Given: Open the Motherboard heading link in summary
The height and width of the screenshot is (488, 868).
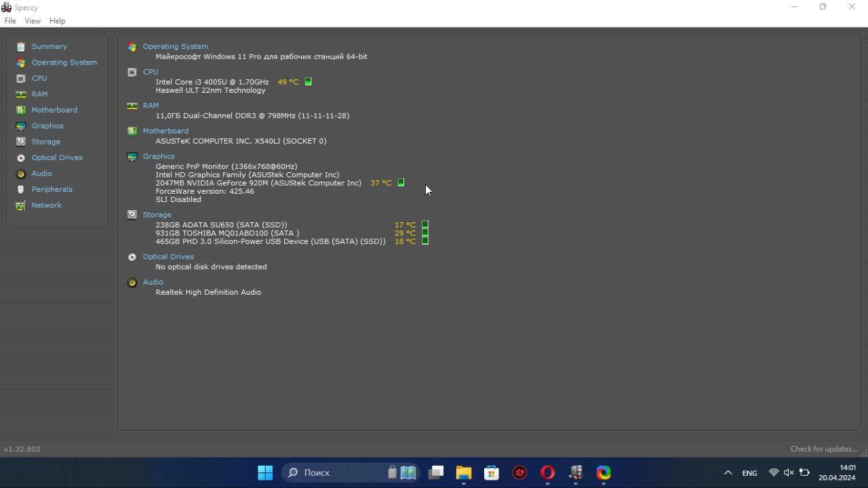Looking at the screenshot, I should click(165, 131).
